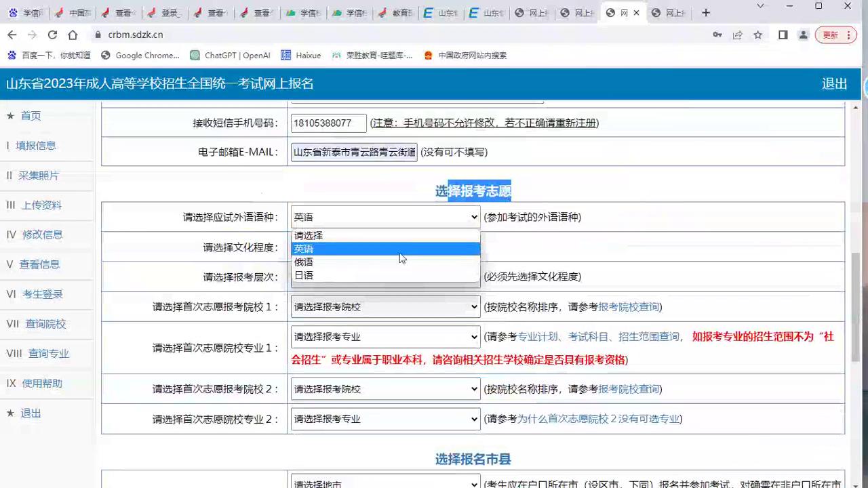
Task: Reload the crbm.sdzk.cn page
Action: [52, 35]
